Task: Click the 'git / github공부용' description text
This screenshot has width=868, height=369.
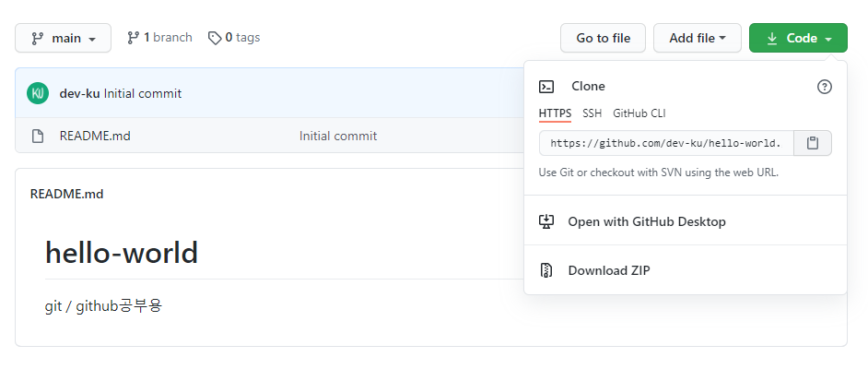Action: (x=103, y=305)
